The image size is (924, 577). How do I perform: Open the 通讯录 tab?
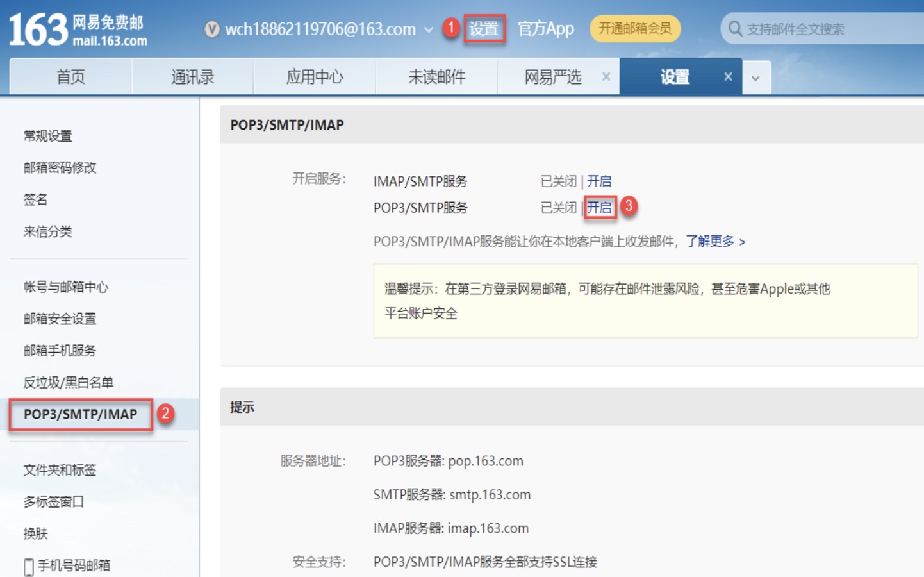click(x=192, y=77)
